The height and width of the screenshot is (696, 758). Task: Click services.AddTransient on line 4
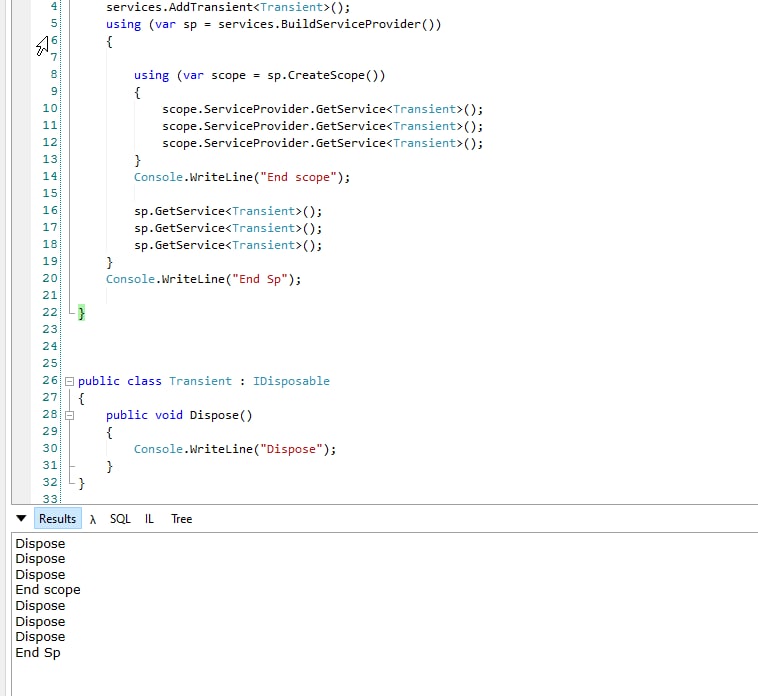pos(179,7)
